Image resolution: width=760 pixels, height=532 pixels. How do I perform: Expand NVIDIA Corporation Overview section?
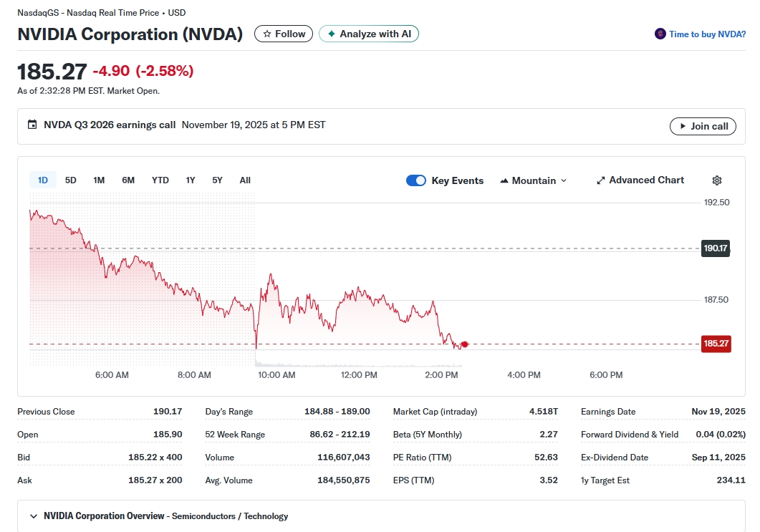coord(34,516)
